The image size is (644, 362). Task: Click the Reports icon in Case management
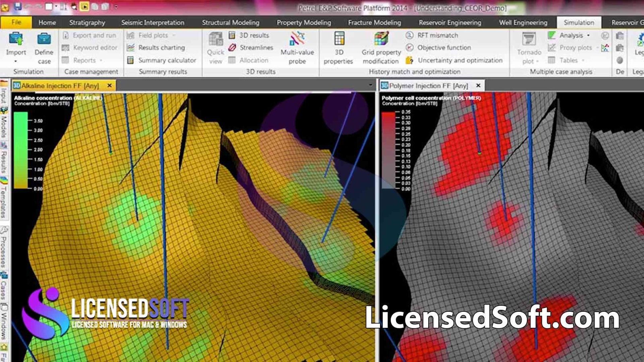click(x=66, y=60)
